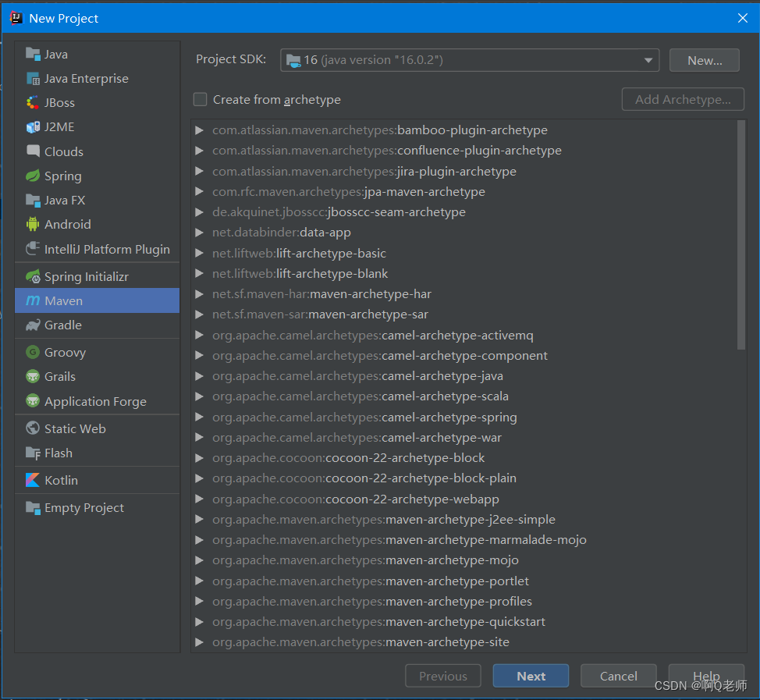Click the Android robot icon
760x700 pixels.
point(33,225)
